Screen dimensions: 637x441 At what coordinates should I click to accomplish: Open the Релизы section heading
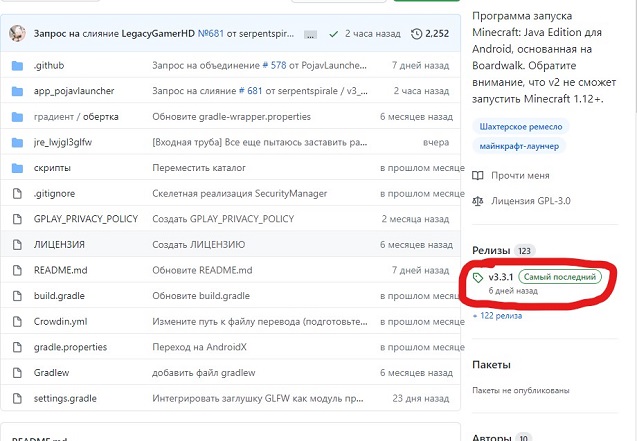(x=490, y=250)
